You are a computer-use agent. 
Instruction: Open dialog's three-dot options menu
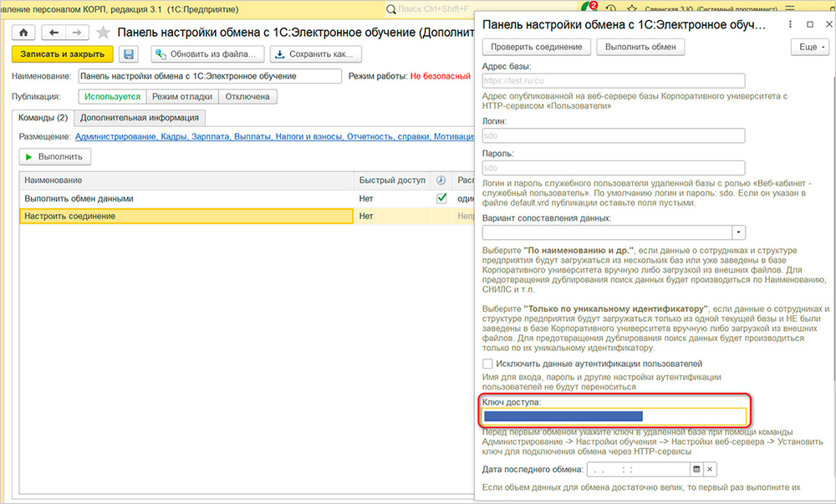pos(790,24)
